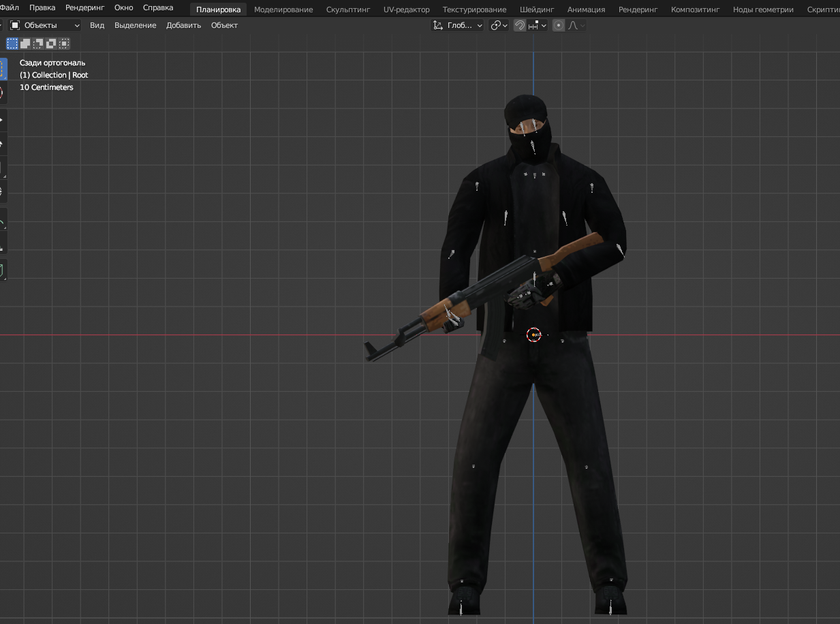
Task: Choose the 'intersect selection' mode icon
Action: pos(64,44)
